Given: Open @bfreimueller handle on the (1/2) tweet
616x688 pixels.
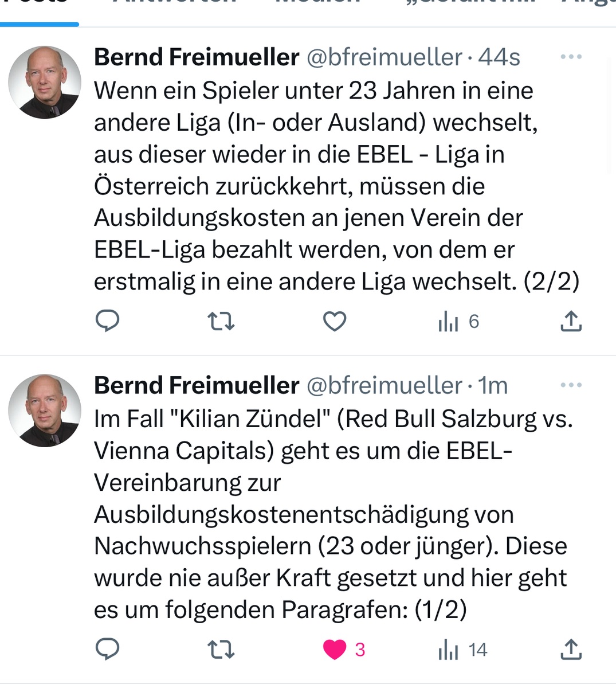Looking at the screenshot, I should tap(384, 386).
